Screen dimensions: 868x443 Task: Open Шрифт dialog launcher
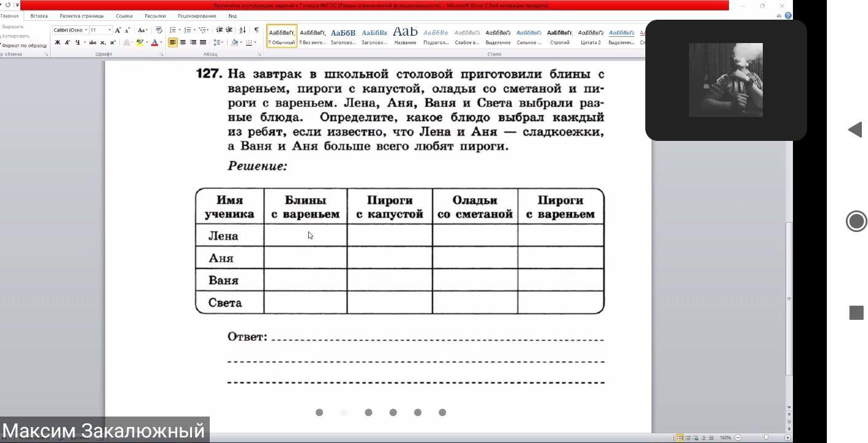(x=162, y=55)
